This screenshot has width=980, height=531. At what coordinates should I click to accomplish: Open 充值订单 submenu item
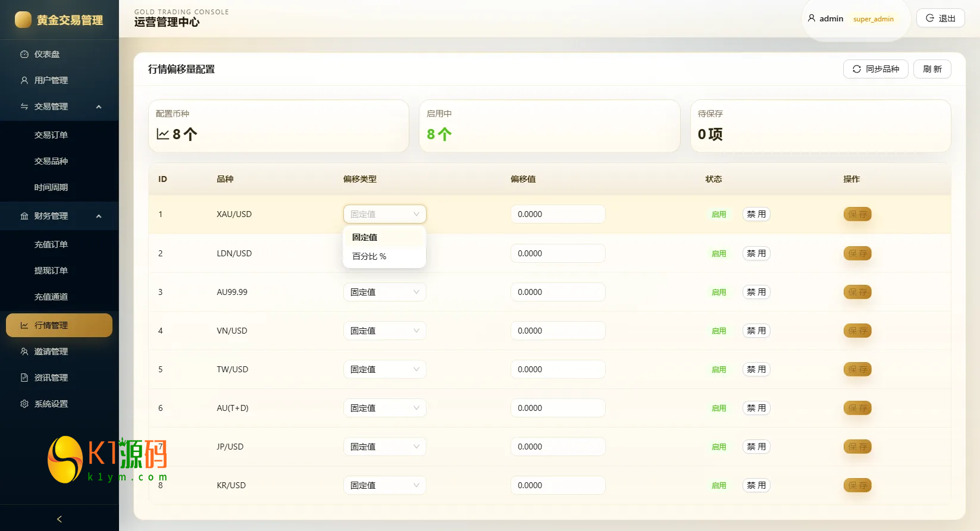coord(60,244)
